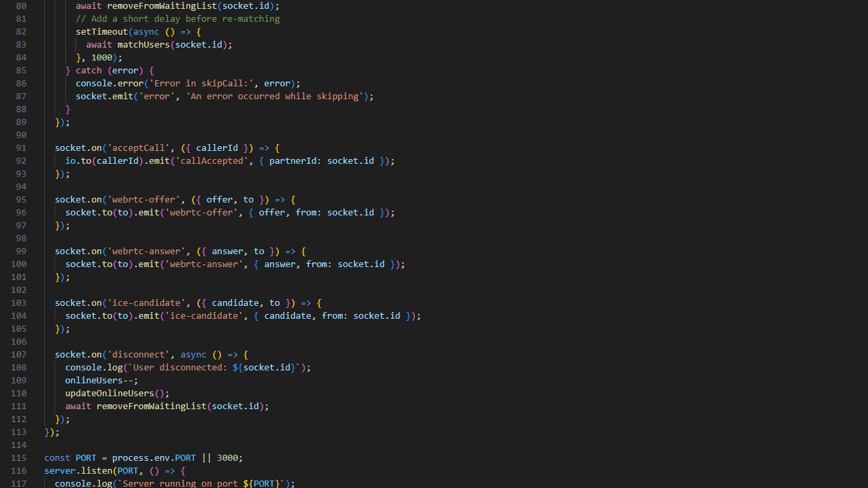
Task: Click line number 98 in gutter
Action: [x=20, y=238]
